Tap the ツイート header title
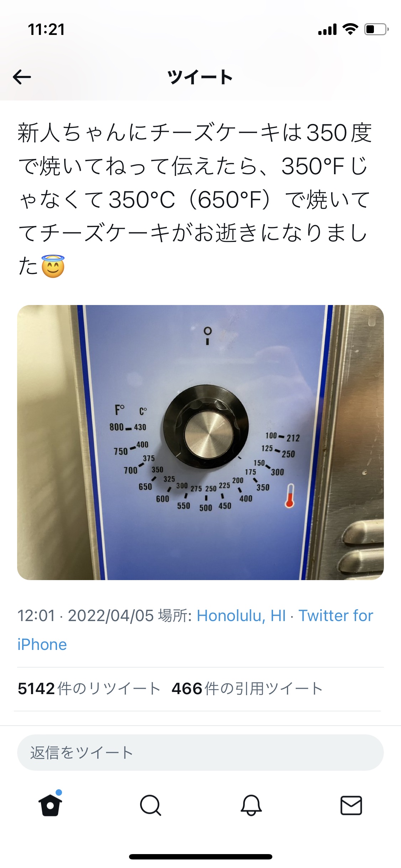 point(200,77)
